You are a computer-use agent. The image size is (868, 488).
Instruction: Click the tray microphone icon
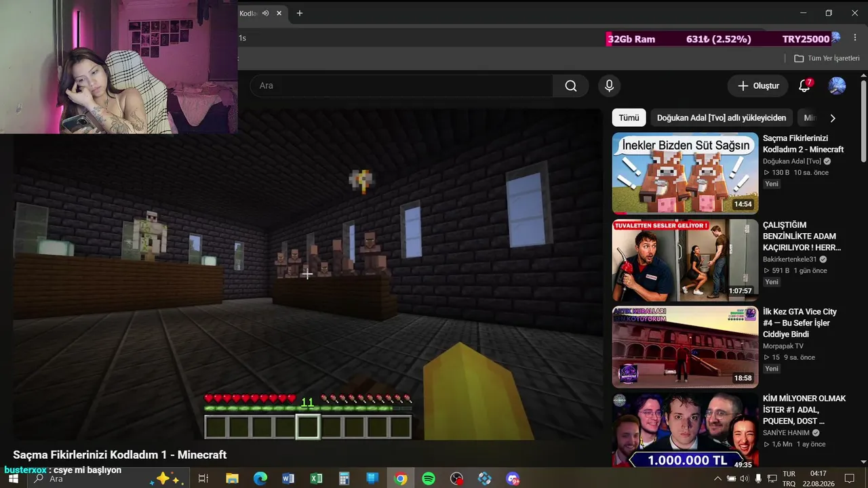tap(758, 479)
